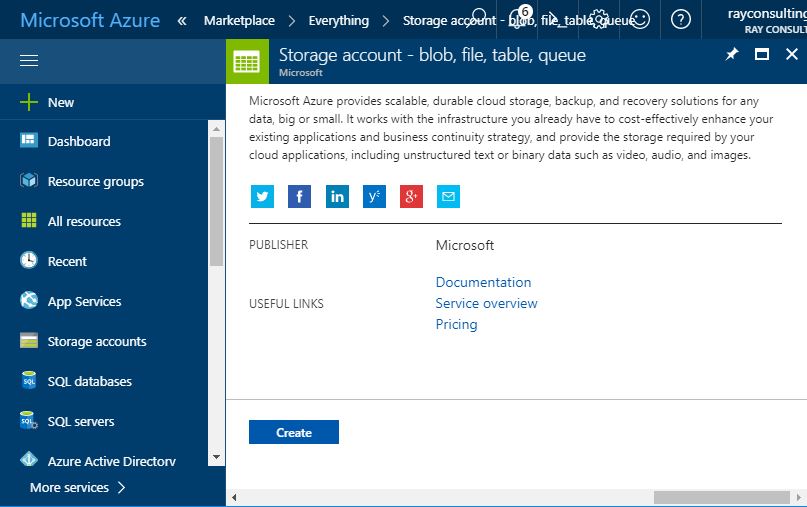Click the All resources grid icon

(x=29, y=220)
